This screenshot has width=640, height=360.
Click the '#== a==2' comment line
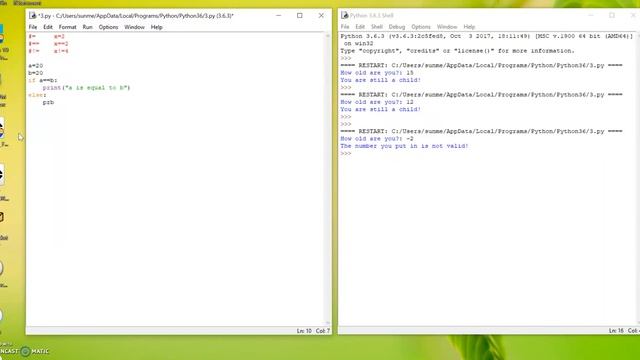(x=48, y=44)
